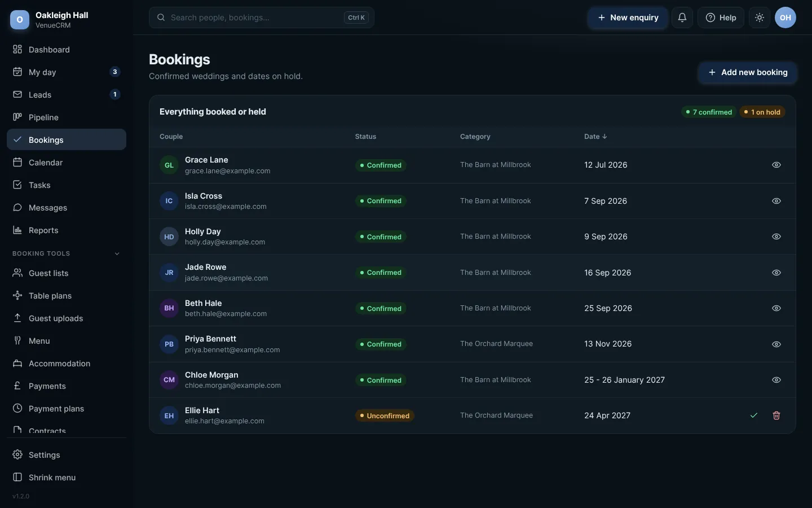View Jade Rowe's booking via eye icon
The width and height of the screenshot is (812, 508).
[776, 273]
